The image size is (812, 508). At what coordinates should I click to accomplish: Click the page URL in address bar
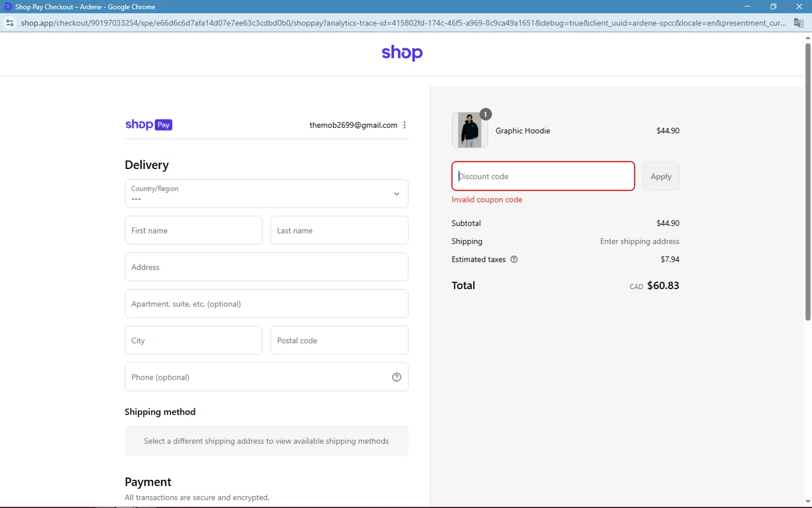(403, 23)
